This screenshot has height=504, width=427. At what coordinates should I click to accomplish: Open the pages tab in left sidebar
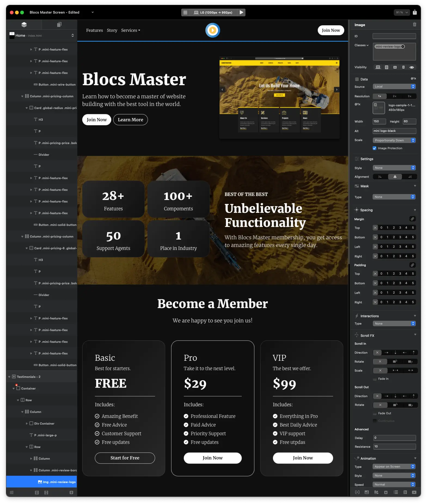coord(59,25)
